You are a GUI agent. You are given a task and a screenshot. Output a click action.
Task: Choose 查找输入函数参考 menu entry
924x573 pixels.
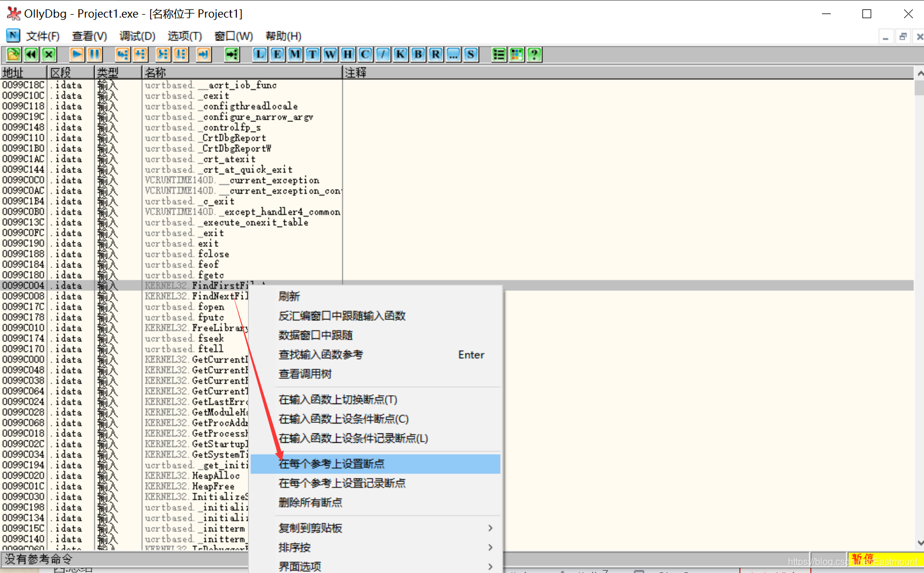[375, 354]
